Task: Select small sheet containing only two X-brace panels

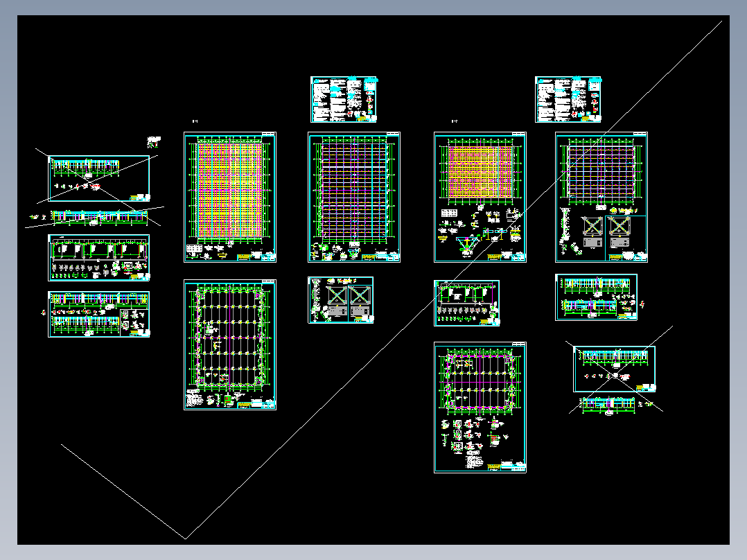Action: coord(341,300)
